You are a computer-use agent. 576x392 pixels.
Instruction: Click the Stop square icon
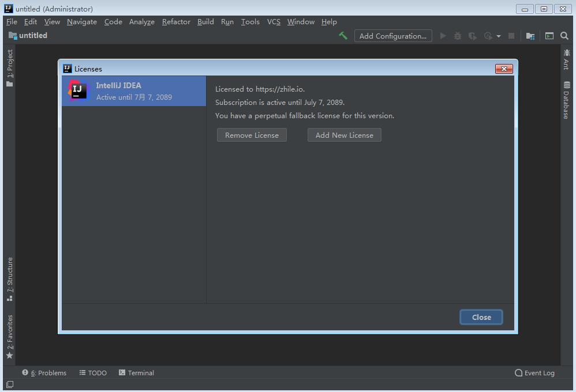click(511, 36)
